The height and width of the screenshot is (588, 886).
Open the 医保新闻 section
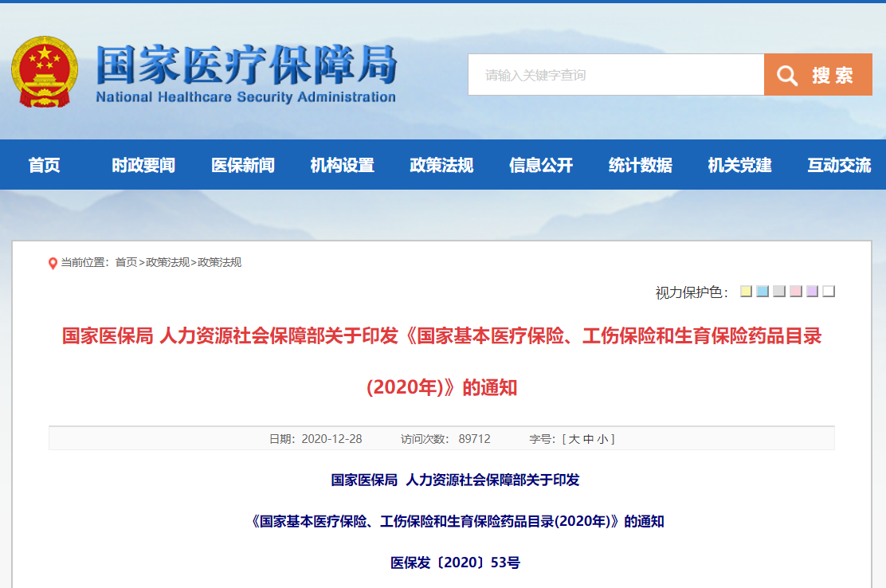pos(243,166)
